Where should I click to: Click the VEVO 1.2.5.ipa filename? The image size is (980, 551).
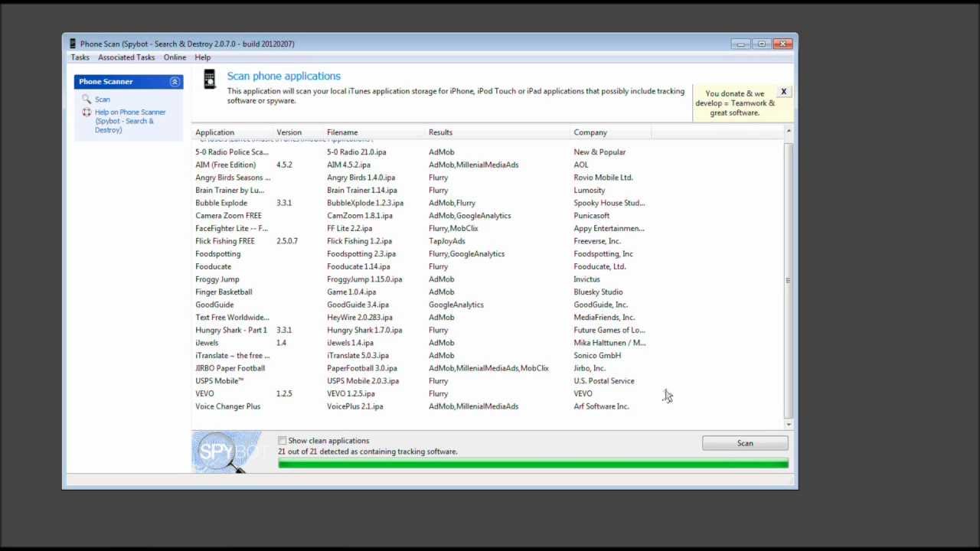point(351,393)
